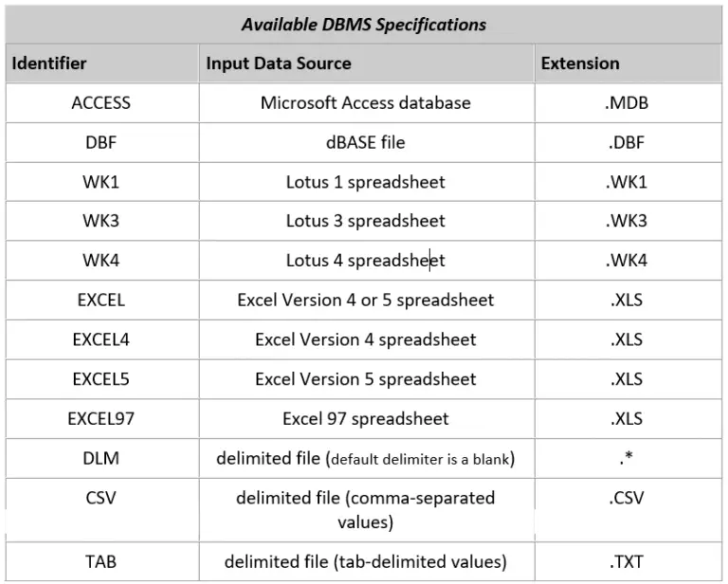Select the Identifier column header
The image size is (728, 584).
[x=49, y=64]
